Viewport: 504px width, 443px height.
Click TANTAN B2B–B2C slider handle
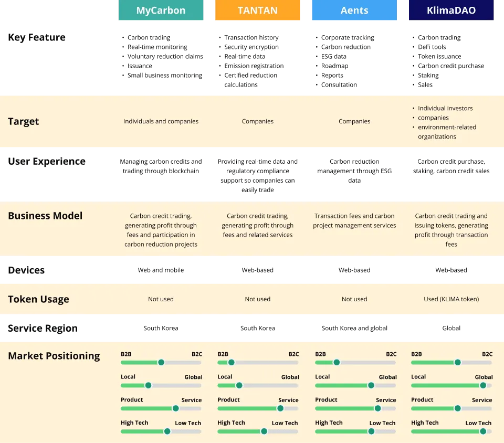click(x=231, y=362)
